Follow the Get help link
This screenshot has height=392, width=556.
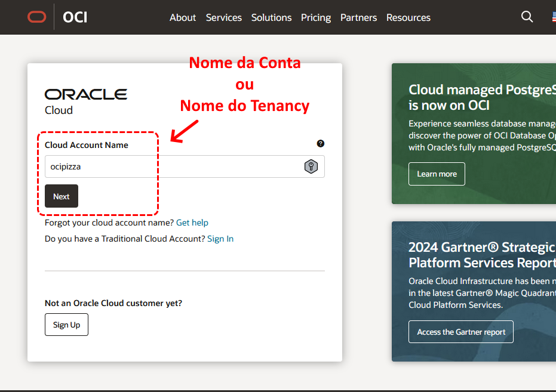click(192, 223)
